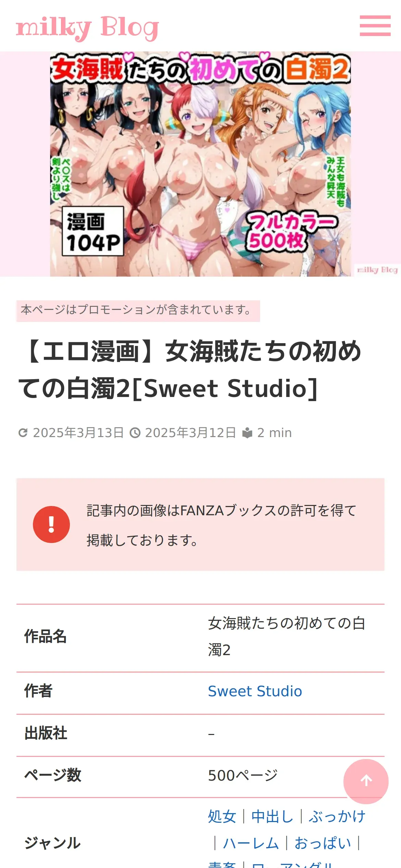This screenshot has height=868, width=401.
Task: Click the 2025年3月13日 updated date
Action: [78, 433]
